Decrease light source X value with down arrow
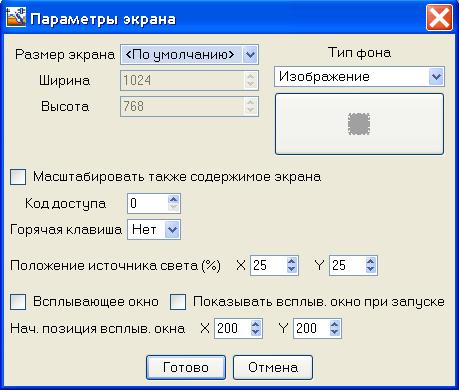The width and height of the screenshot is (459, 391). tap(291, 269)
